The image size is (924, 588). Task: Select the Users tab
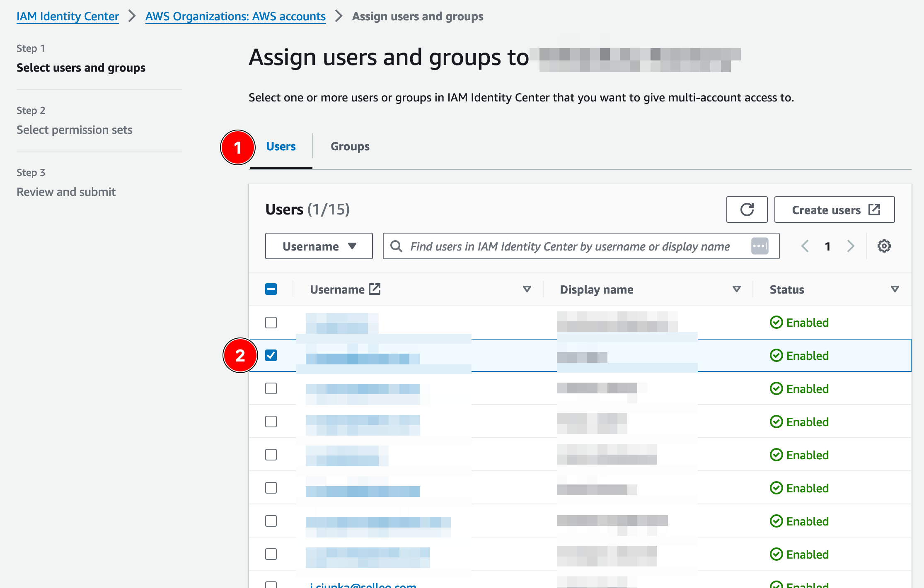(x=281, y=147)
